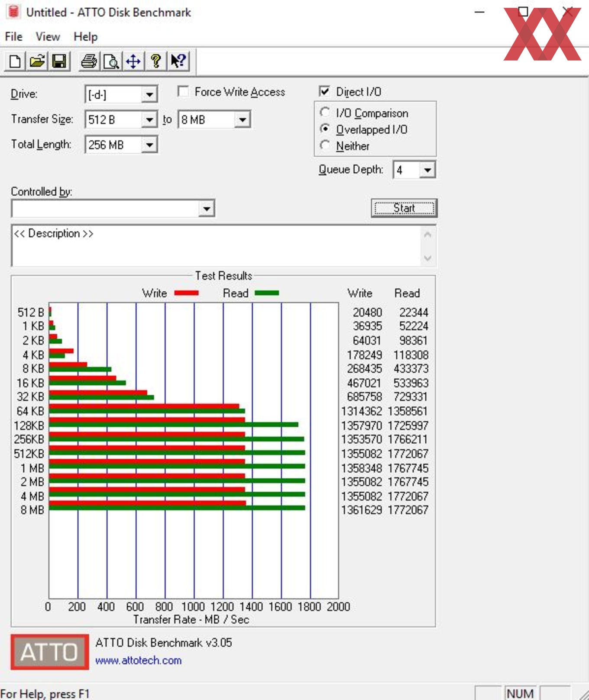589x700 pixels.
Task: Click the ATTO Disk Benchmark title icon
Action: point(13,12)
